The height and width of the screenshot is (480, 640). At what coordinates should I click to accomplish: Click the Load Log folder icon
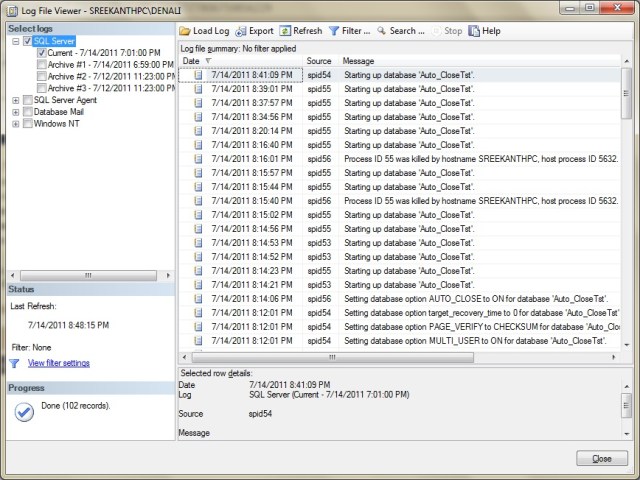tap(185, 31)
